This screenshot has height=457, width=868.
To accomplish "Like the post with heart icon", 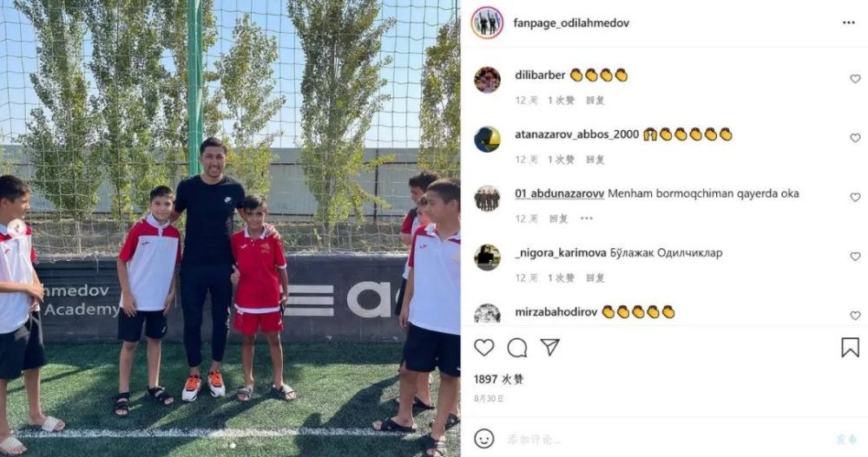I will click(x=483, y=348).
